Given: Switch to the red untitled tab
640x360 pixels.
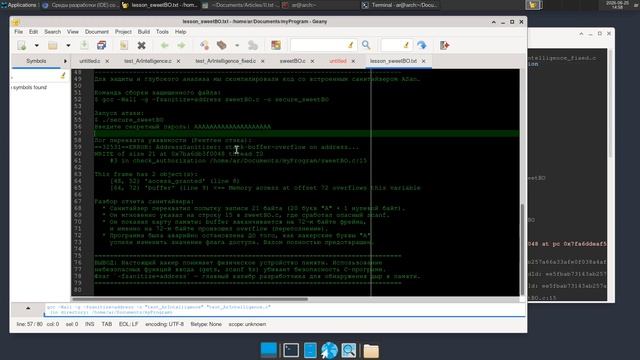Looking at the screenshot, I should click(338, 61).
